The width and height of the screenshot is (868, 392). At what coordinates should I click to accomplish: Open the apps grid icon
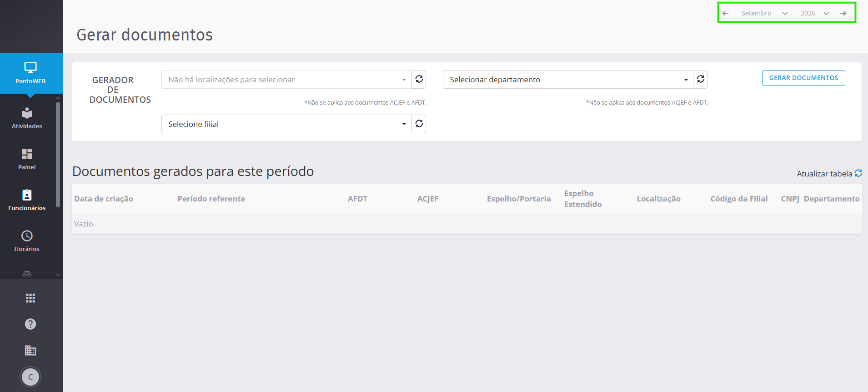30,298
